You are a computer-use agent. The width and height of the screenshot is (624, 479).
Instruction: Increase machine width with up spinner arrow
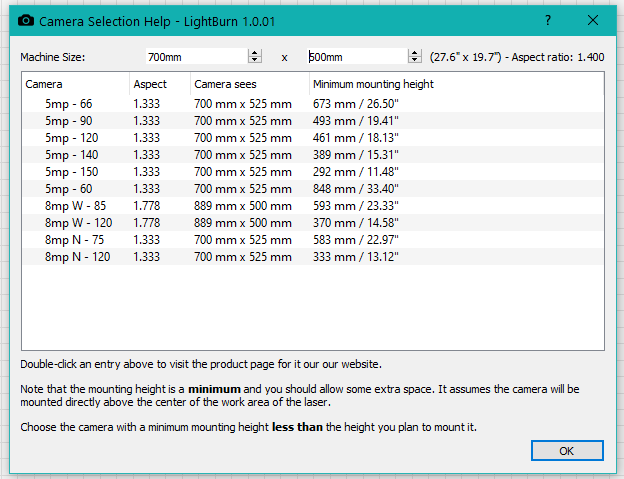tap(255, 53)
